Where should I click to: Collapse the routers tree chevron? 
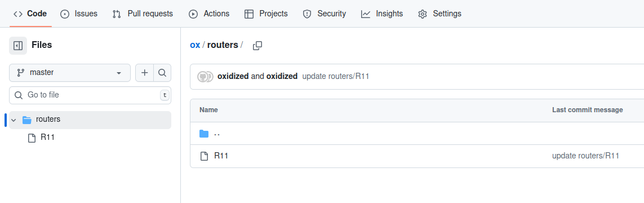14,120
